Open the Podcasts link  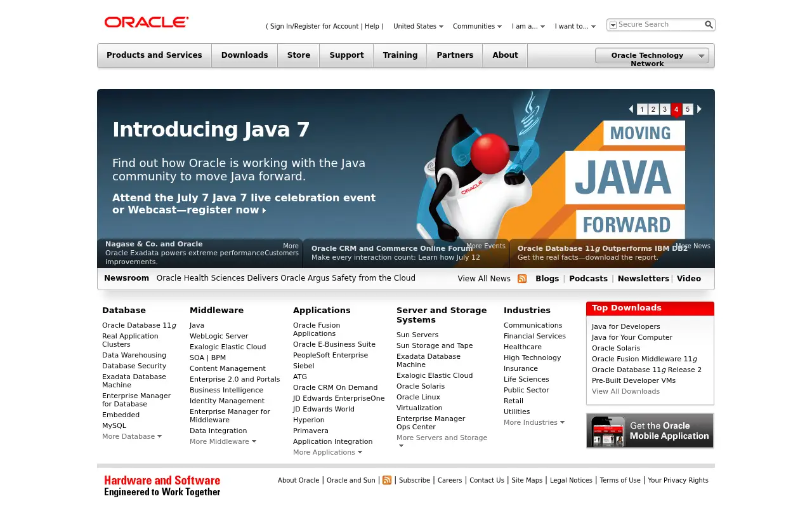tap(588, 279)
